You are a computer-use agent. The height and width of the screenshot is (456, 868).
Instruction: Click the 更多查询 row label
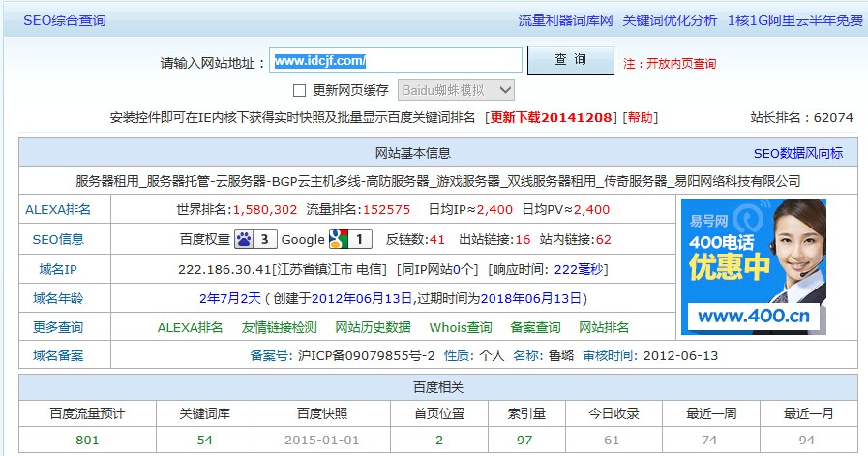[x=58, y=327]
